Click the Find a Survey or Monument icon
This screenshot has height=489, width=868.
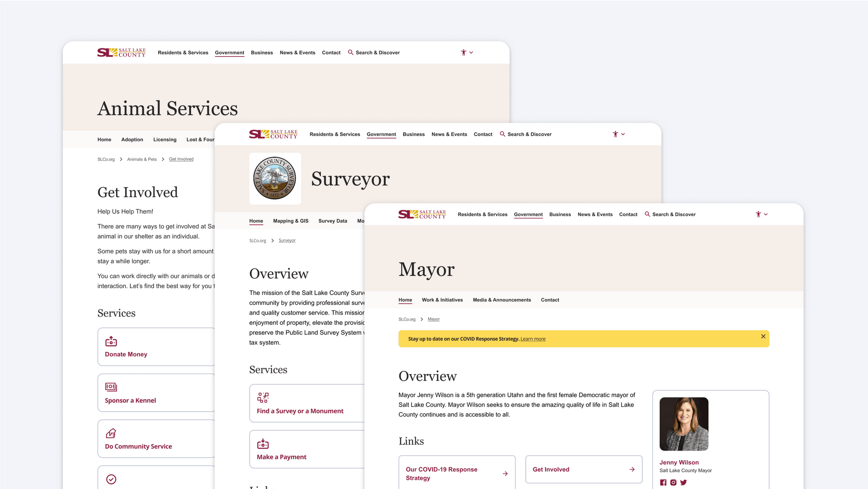263,397
